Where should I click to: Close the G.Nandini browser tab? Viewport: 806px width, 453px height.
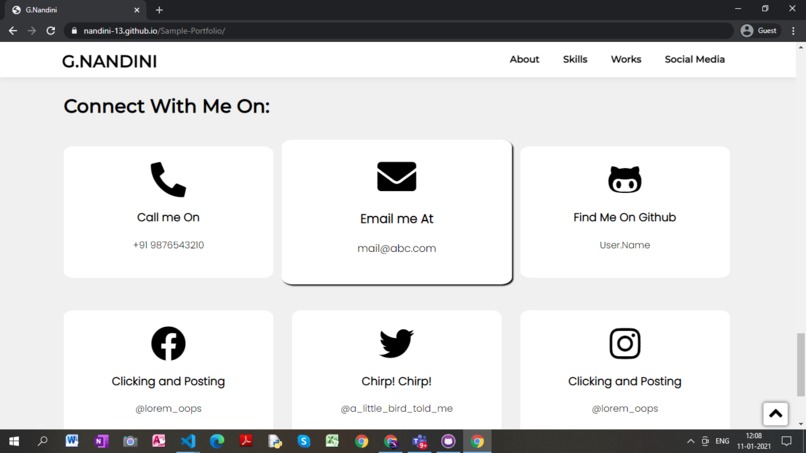pos(137,10)
